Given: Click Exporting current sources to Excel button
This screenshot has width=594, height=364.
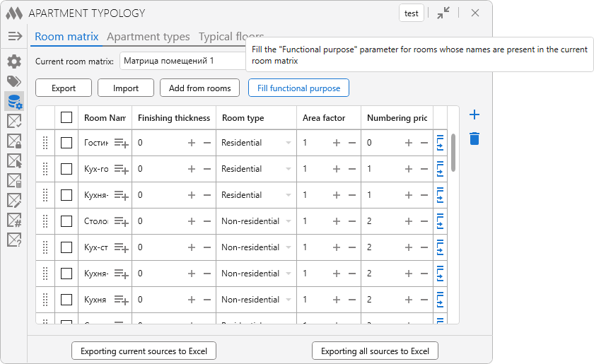Looking at the screenshot, I should 144,351.
